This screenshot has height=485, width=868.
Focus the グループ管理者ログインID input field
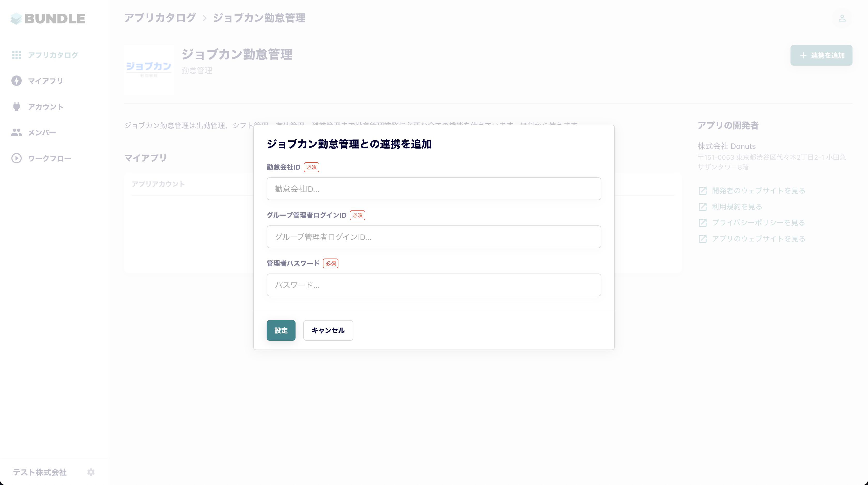coord(434,237)
